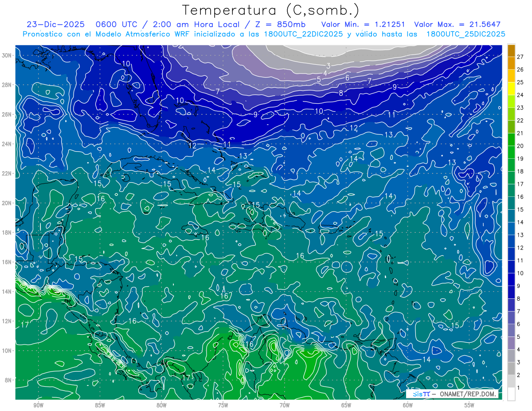Click the 'ONAMET/REP.DOM.' credit label
Image resolution: width=532 pixels, height=411 pixels.
coord(468,394)
